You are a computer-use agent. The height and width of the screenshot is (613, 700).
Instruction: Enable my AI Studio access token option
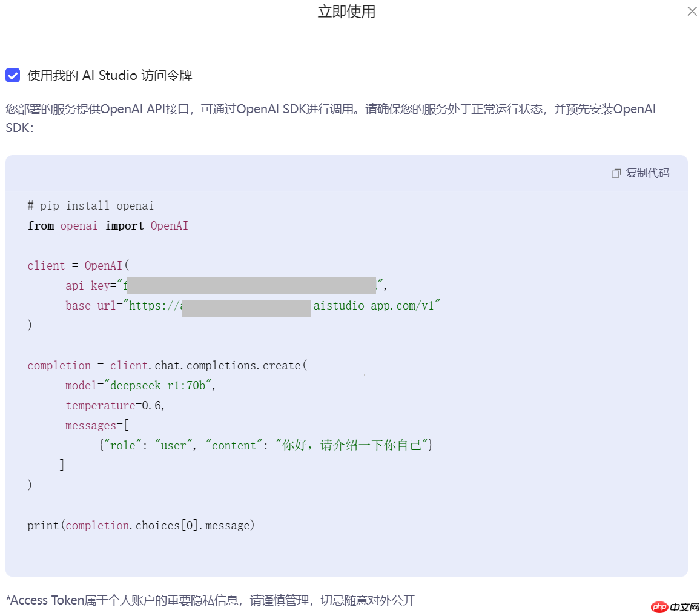tap(13, 75)
